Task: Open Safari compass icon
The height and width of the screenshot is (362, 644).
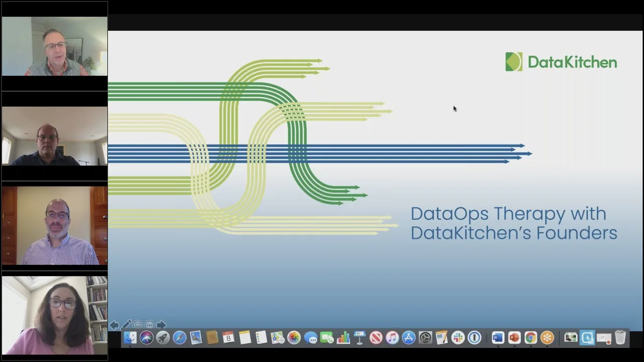Action: (179, 338)
